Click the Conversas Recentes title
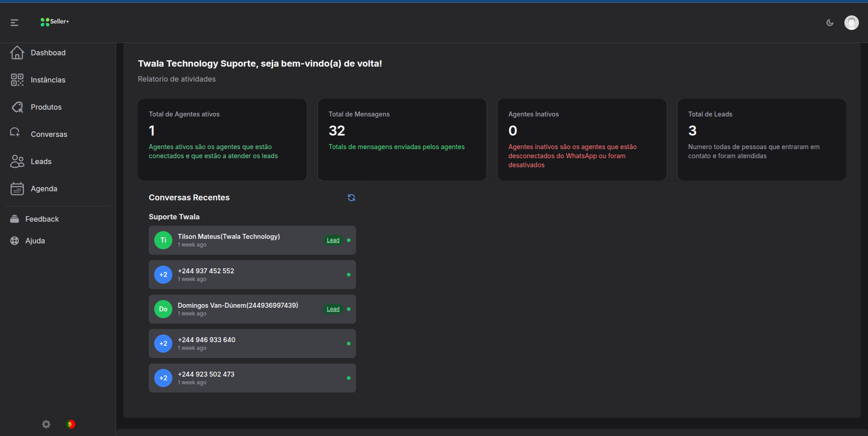This screenshot has width=868, height=436. pyautogui.click(x=189, y=198)
